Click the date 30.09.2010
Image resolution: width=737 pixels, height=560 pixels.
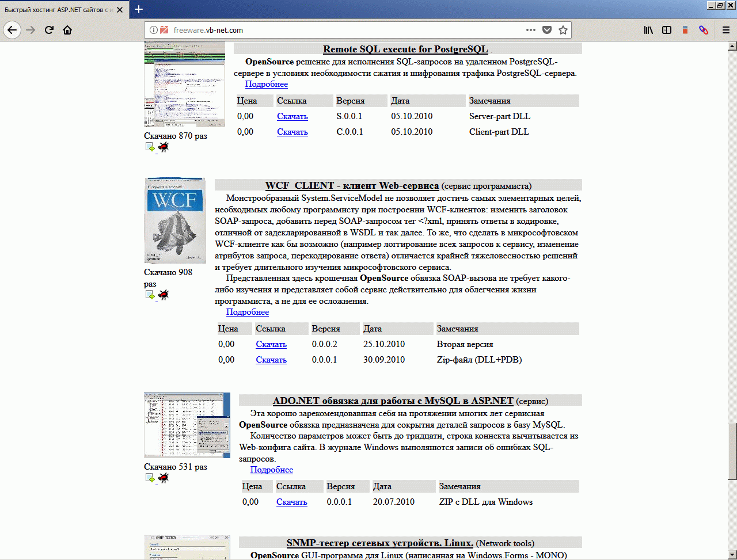point(384,360)
